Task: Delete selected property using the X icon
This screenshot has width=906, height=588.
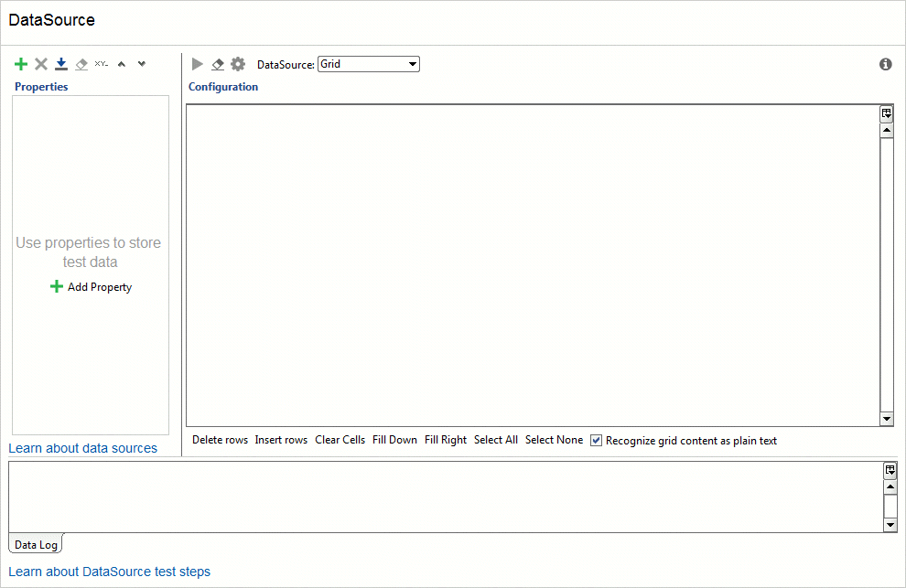Action: coord(40,63)
